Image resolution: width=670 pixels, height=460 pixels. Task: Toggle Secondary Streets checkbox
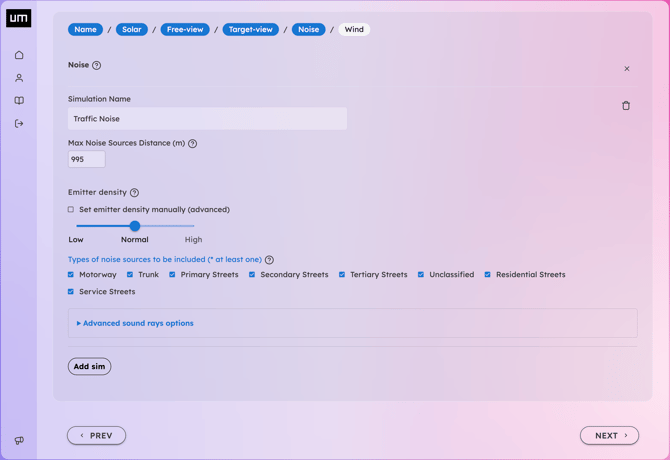(252, 275)
